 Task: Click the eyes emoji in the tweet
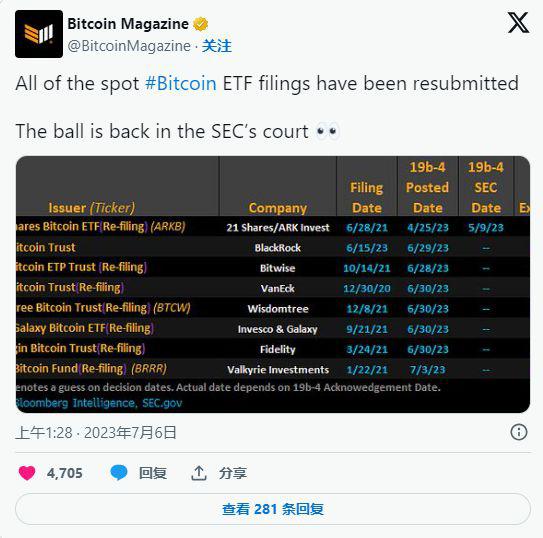point(327,132)
